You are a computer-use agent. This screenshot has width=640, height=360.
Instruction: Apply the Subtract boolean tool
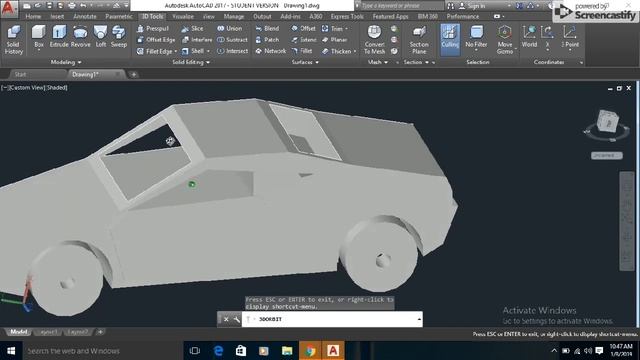pyautogui.click(x=232, y=40)
